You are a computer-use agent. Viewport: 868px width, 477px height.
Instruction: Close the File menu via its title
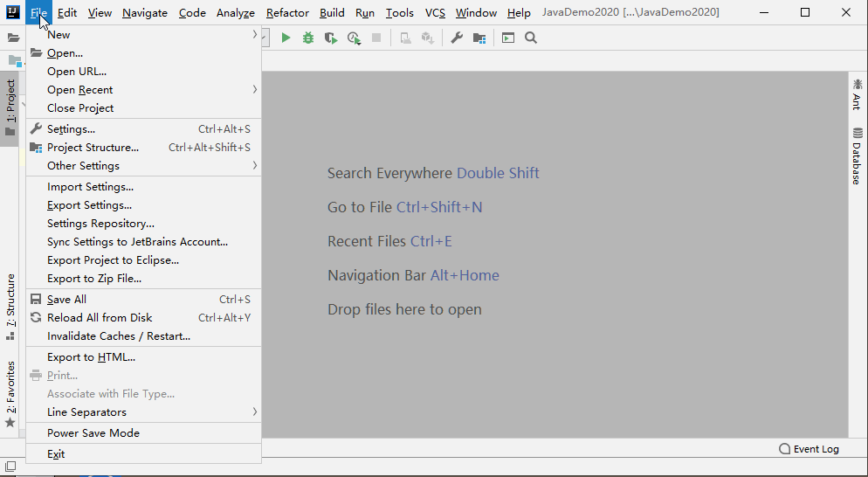coord(38,13)
